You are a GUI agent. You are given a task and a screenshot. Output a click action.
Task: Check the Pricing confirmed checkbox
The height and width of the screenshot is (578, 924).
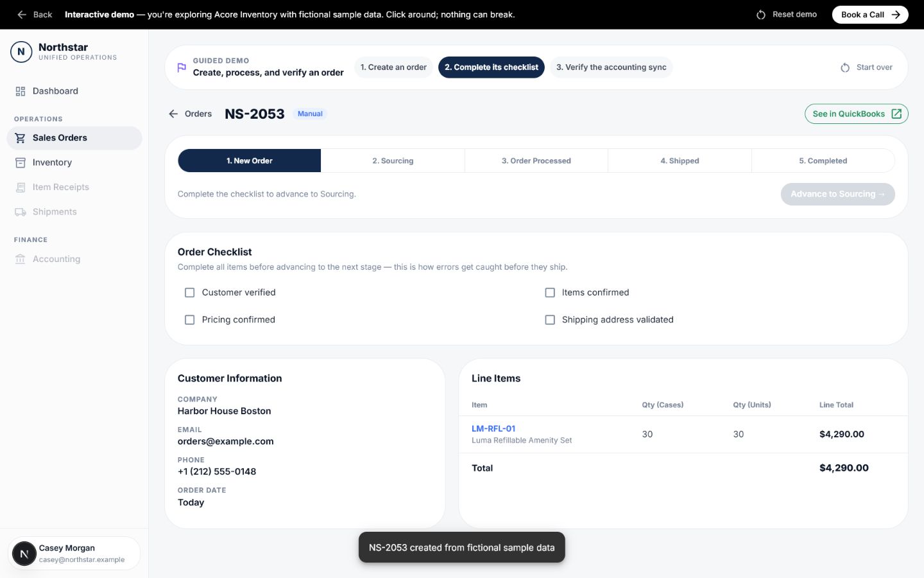click(x=190, y=320)
